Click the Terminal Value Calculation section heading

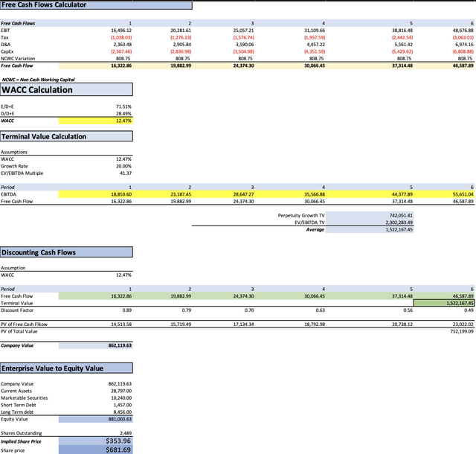pyautogui.click(x=65, y=136)
